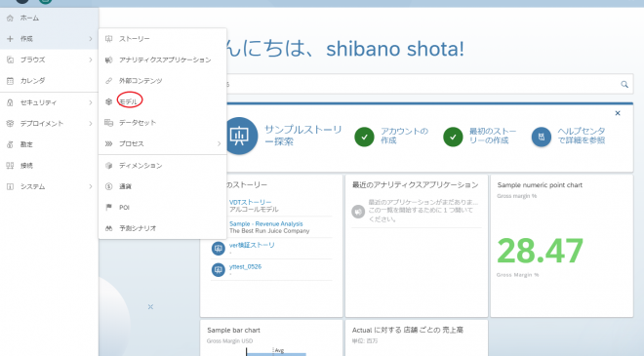Open the Sample - Revenue Analysis link
Image resolution: width=644 pixels, height=356 pixels.
click(266, 223)
